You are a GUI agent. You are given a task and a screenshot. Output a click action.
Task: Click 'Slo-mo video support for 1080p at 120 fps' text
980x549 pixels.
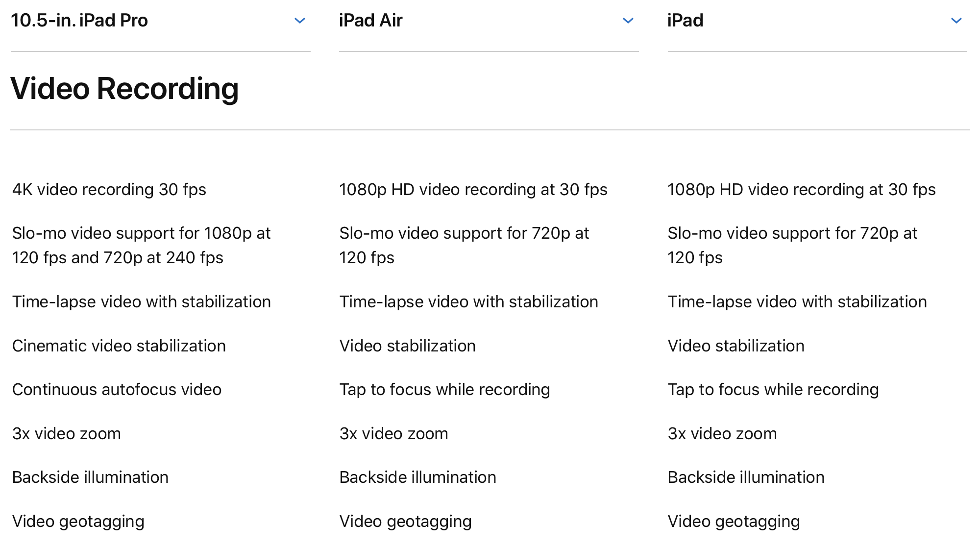tap(141, 245)
